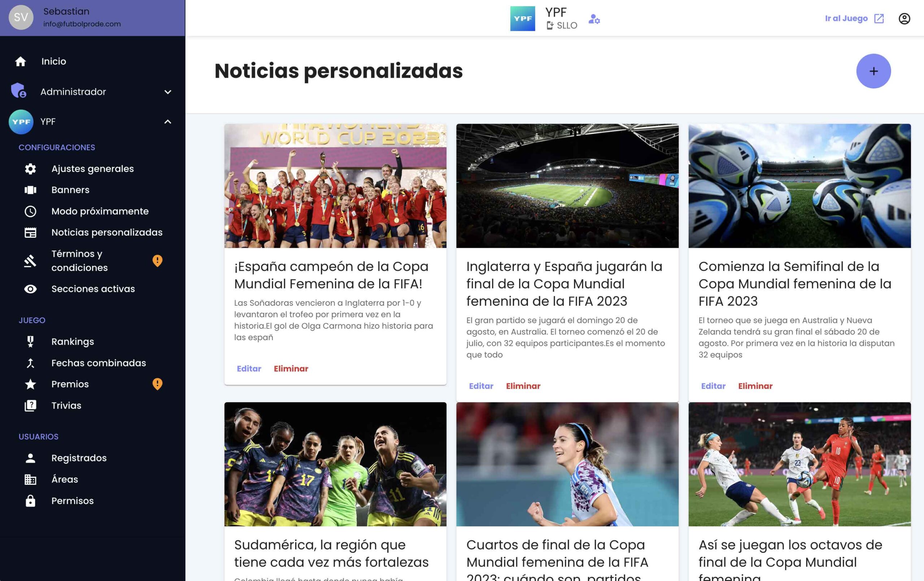924x581 pixels.
Task: Click the Banners carousel icon
Action: point(30,190)
